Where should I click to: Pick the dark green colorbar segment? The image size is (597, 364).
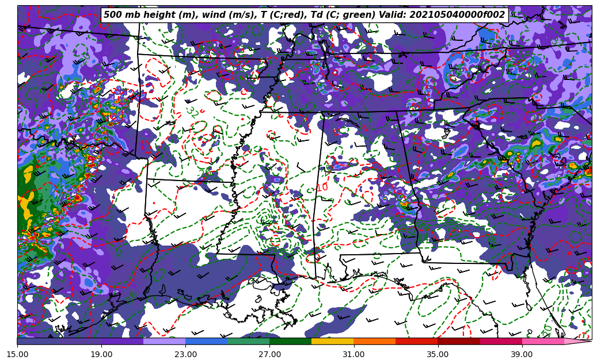[290, 341]
